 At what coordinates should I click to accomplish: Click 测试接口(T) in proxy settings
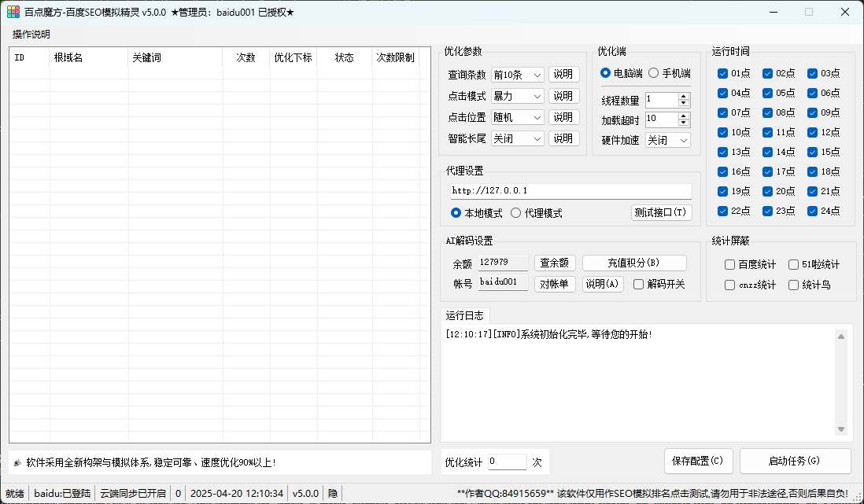click(662, 212)
